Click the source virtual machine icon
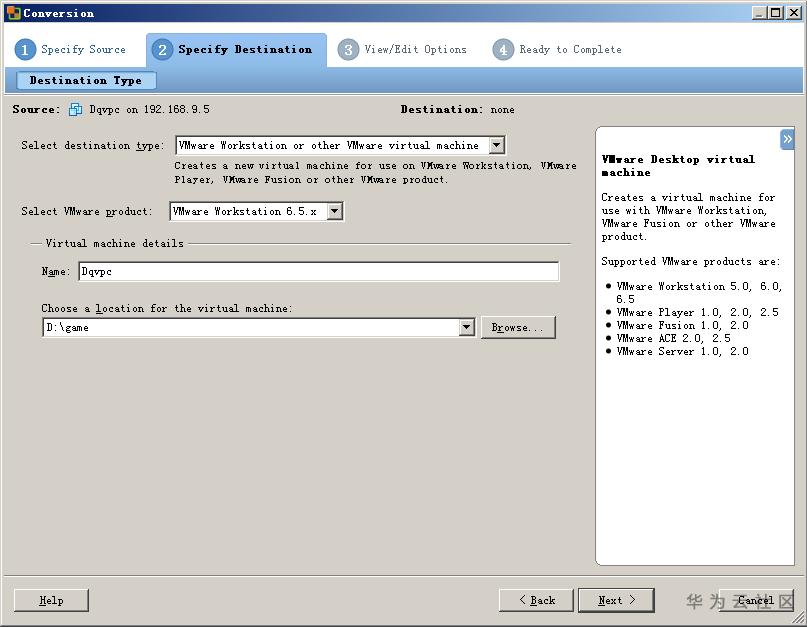This screenshot has height=627, width=807. 76,109
